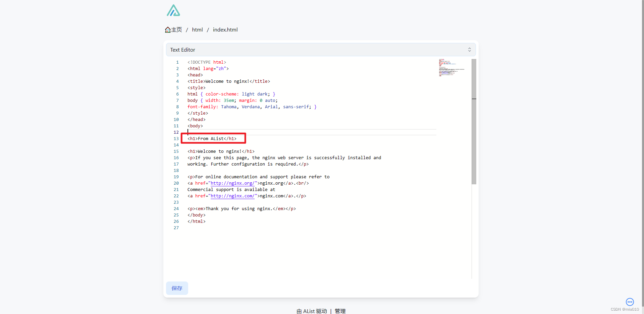Click the 管理 manage link
Image resolution: width=644 pixels, height=314 pixels.
pos(340,311)
